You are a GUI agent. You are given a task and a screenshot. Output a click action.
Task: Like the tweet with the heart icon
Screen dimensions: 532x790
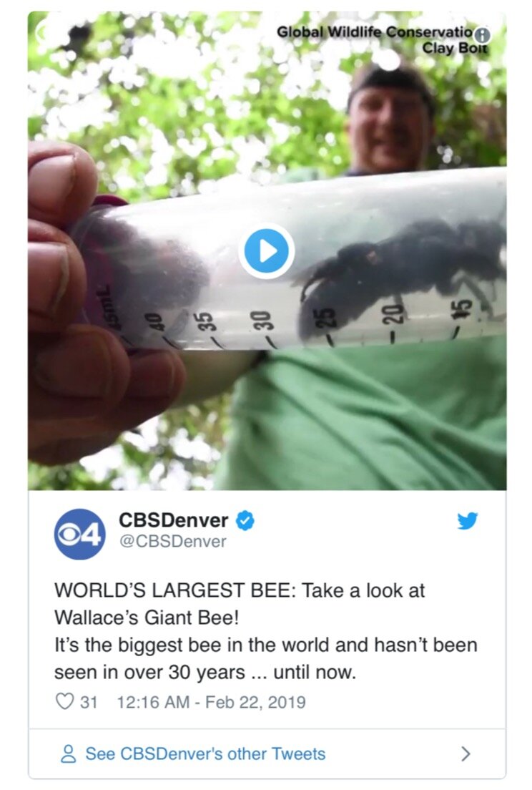64,701
